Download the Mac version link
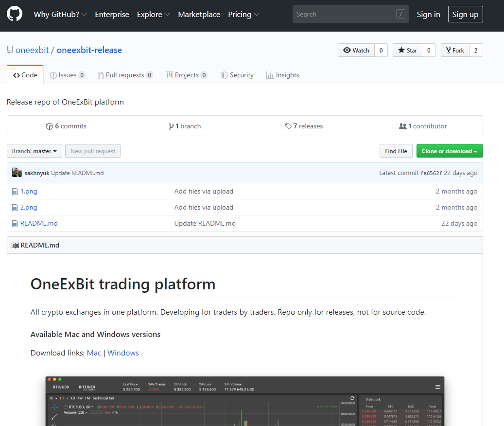This screenshot has width=504, height=426. 94,353
